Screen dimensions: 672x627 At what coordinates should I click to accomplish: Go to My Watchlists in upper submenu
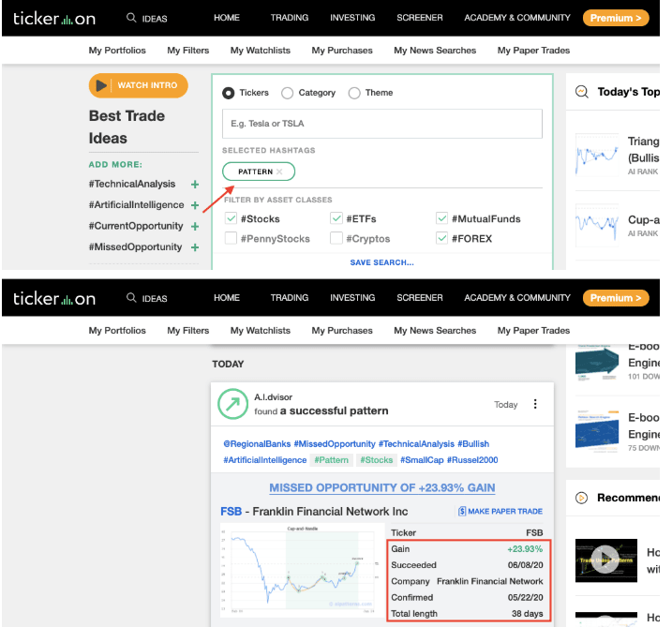[261, 51]
